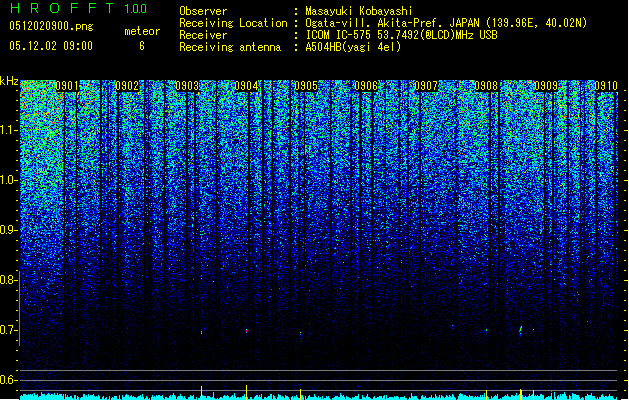Click the meteor echo under 0905 label

tap(300, 334)
